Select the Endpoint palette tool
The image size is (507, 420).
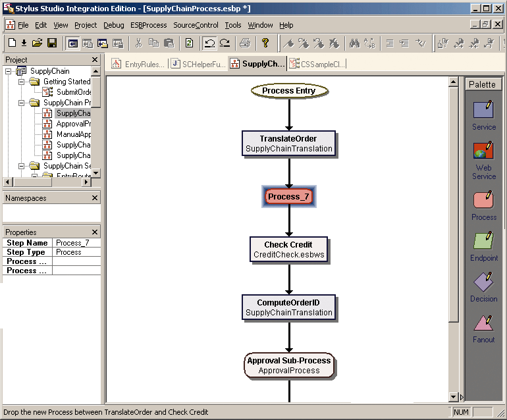click(484, 246)
